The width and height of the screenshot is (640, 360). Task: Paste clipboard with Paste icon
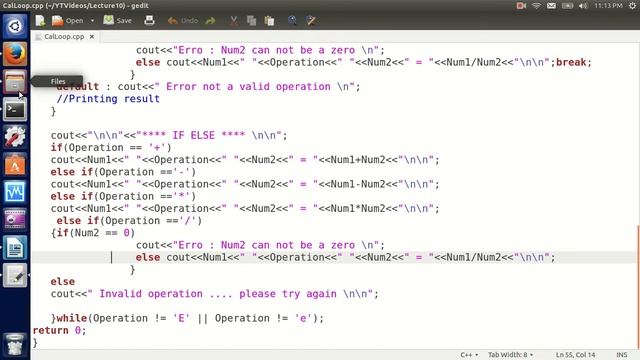[x=269, y=20]
